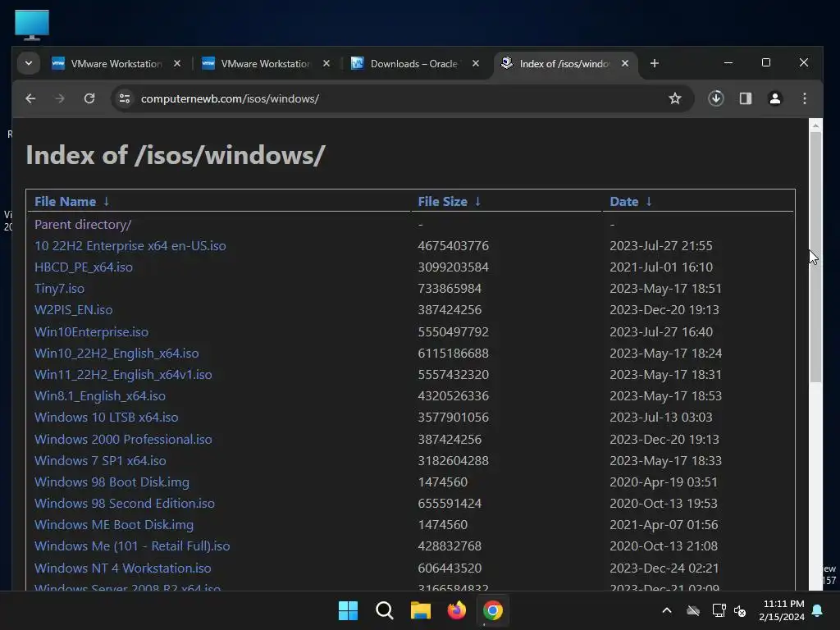View site information icon in address bar
This screenshot has width=840, height=630.
(x=125, y=98)
